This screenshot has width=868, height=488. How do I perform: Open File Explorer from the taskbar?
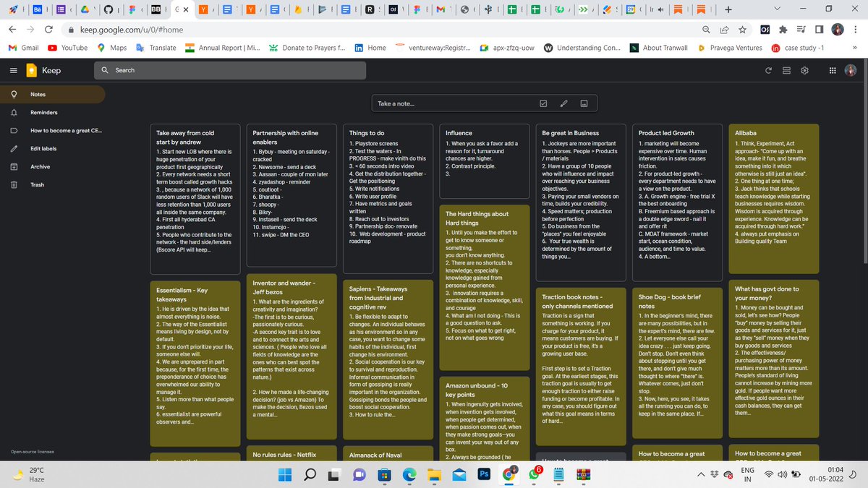(x=434, y=475)
